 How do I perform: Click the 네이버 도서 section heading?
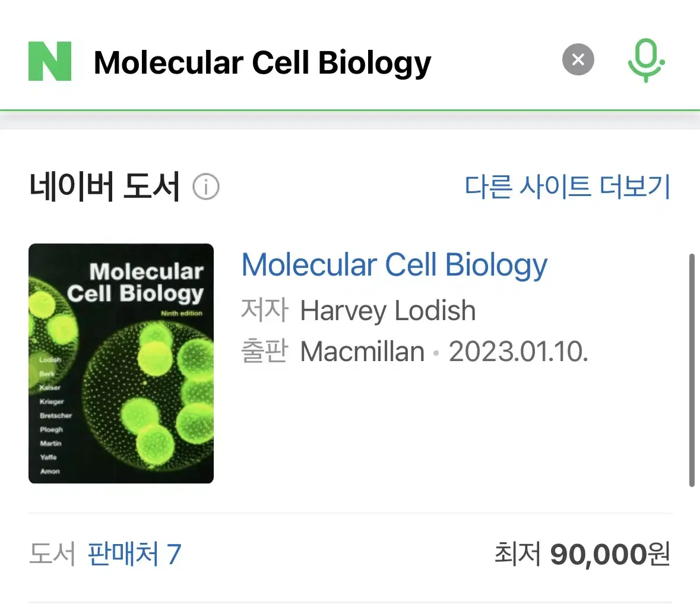point(104,186)
